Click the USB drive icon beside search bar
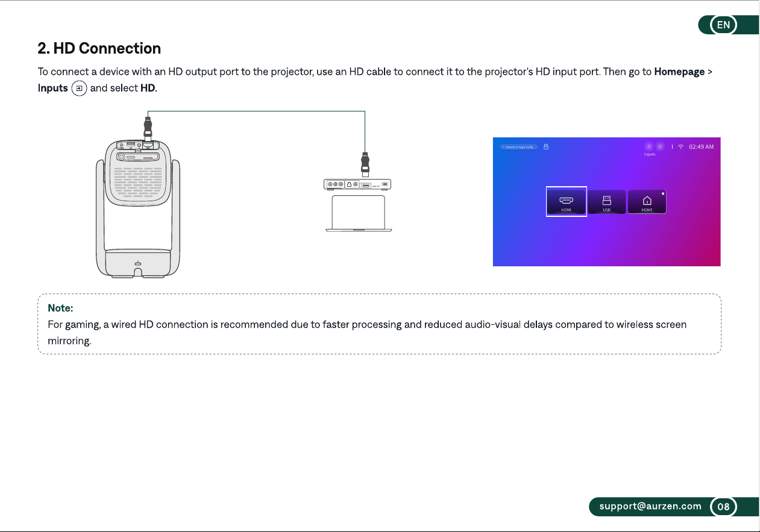The image size is (760, 532). (x=546, y=146)
